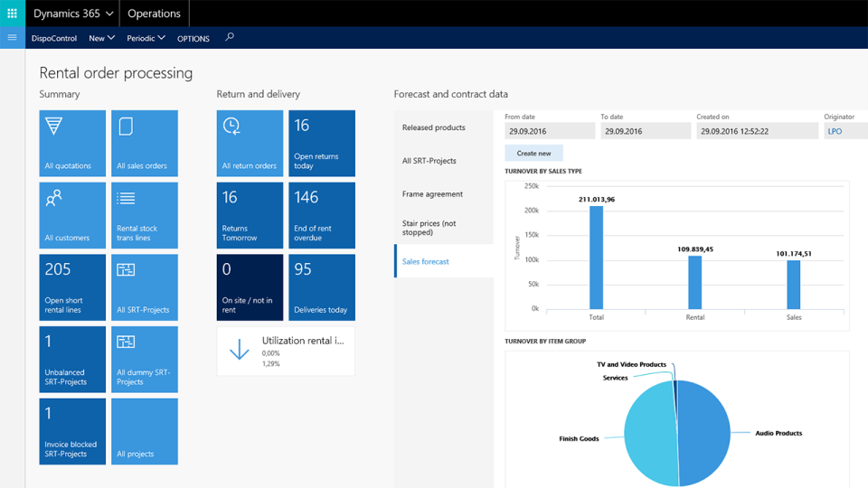Image resolution: width=868 pixels, height=488 pixels.
Task: Click the Rental order processing heading
Action: pos(116,73)
